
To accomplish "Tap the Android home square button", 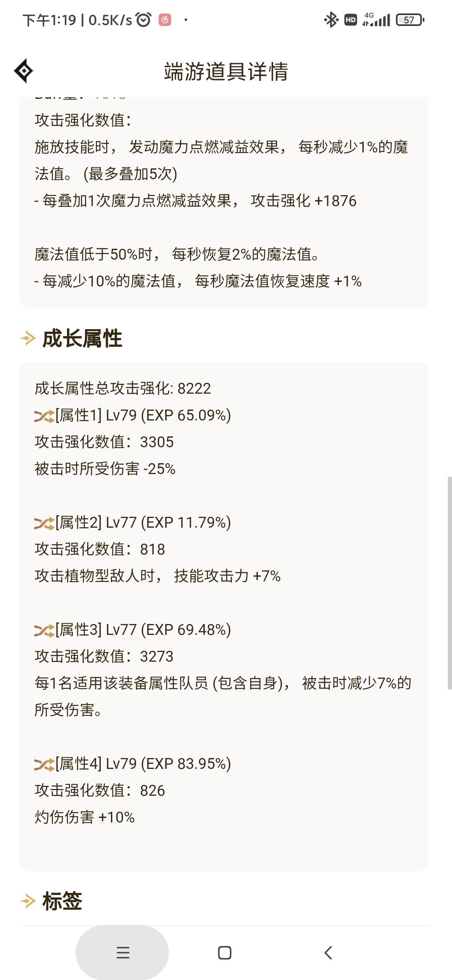I will (225, 953).
